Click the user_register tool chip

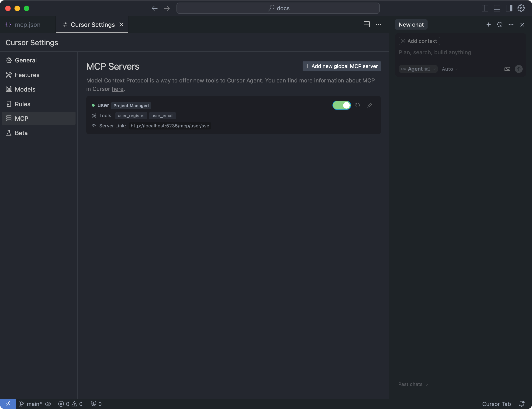(x=131, y=116)
